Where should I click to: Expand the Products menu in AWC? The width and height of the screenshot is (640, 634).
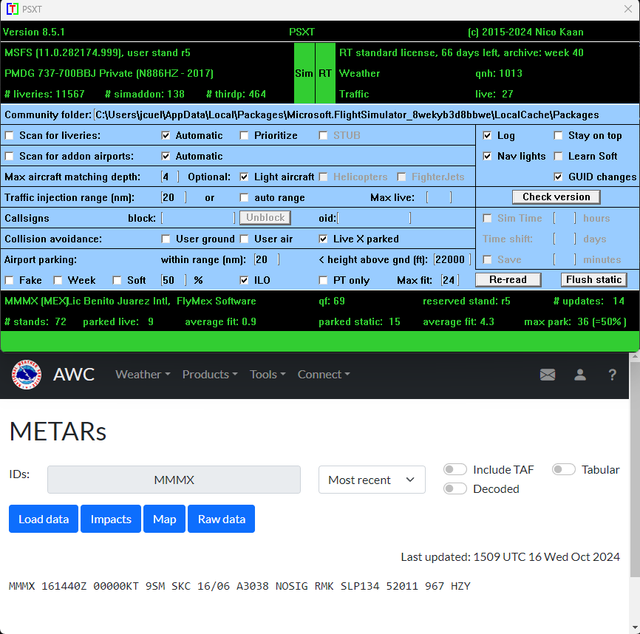coord(210,374)
